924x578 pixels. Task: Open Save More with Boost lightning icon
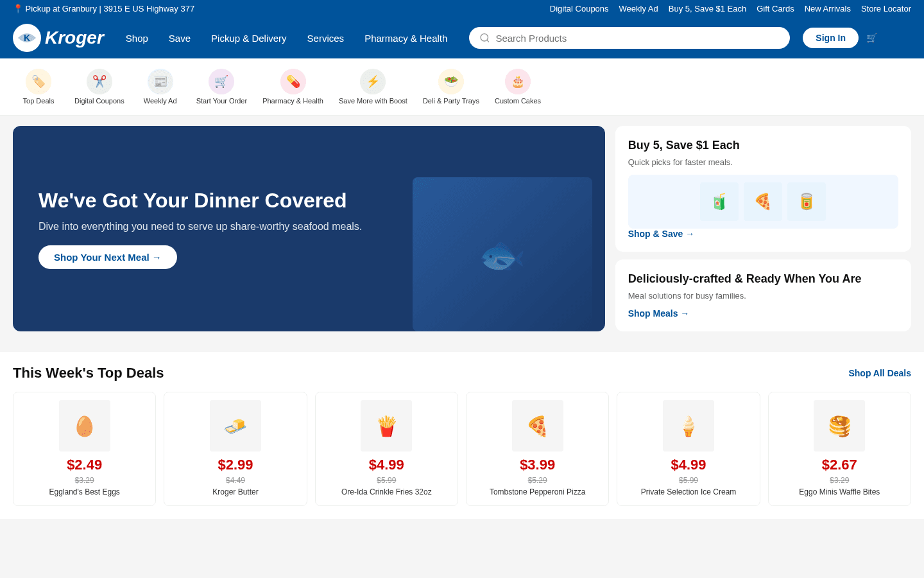tap(373, 82)
